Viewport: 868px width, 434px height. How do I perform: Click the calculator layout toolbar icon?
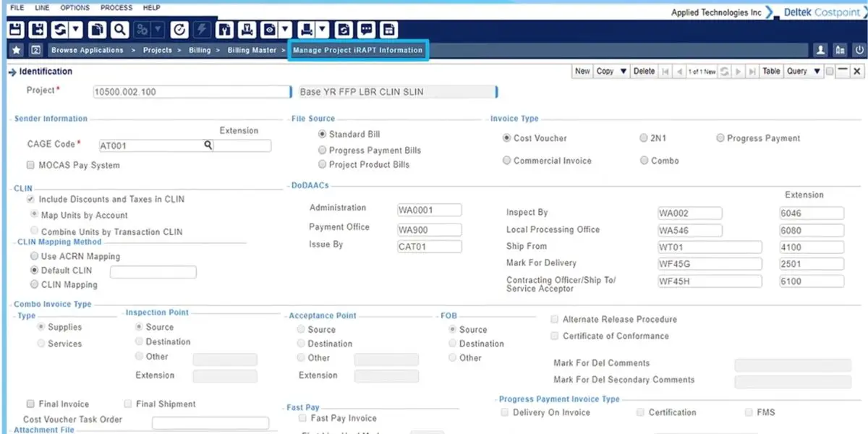pyautogui.click(x=389, y=30)
